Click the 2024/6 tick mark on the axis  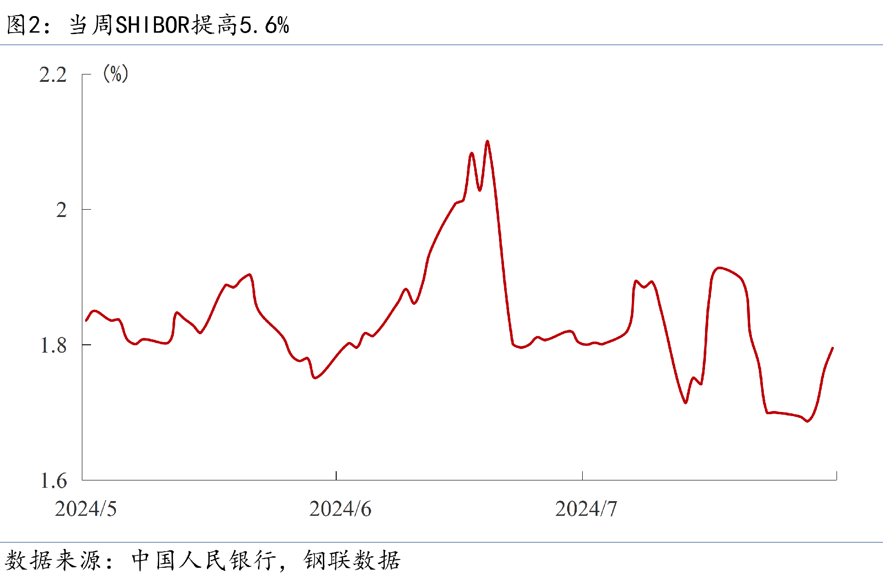336,476
